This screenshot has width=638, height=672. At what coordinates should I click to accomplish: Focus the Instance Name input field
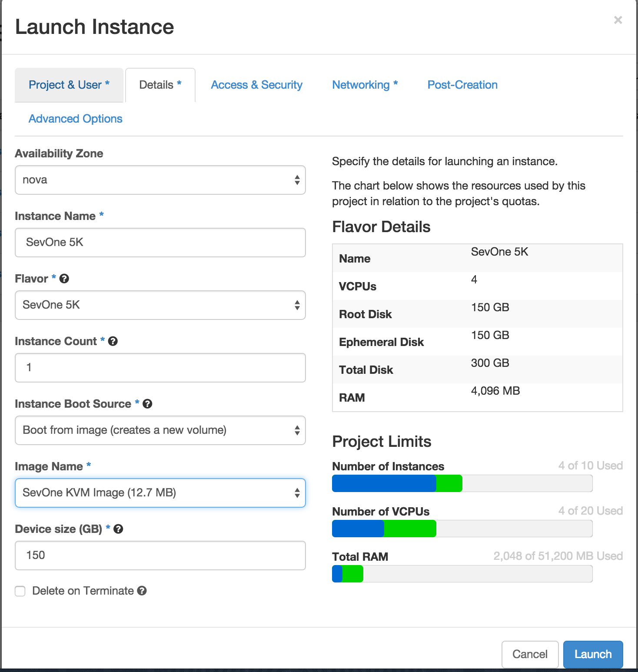pyautogui.click(x=160, y=243)
